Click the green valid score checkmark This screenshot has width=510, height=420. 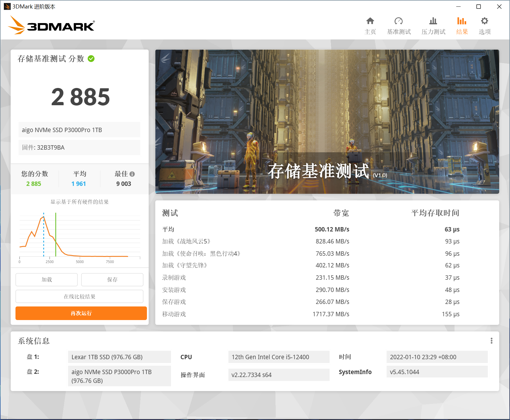91,59
